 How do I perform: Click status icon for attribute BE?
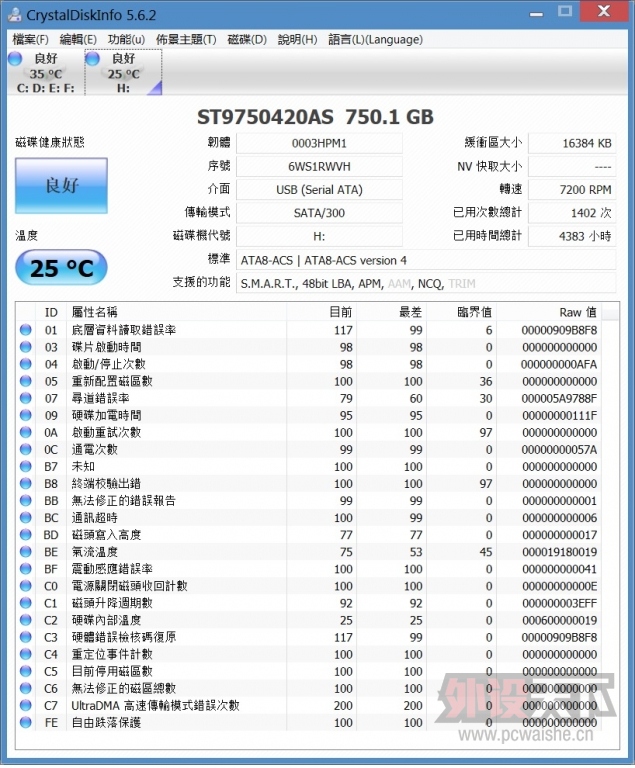pos(25,552)
